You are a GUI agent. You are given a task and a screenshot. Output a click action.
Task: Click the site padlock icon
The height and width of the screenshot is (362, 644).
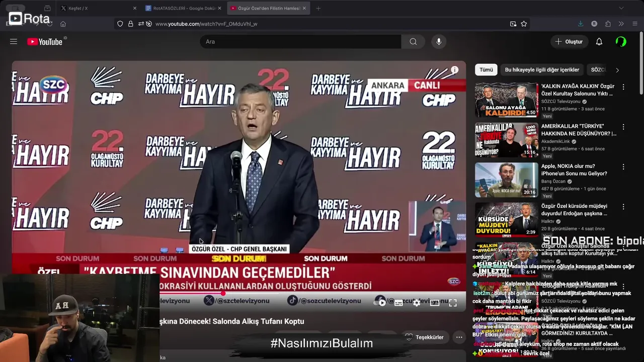pyautogui.click(x=131, y=24)
